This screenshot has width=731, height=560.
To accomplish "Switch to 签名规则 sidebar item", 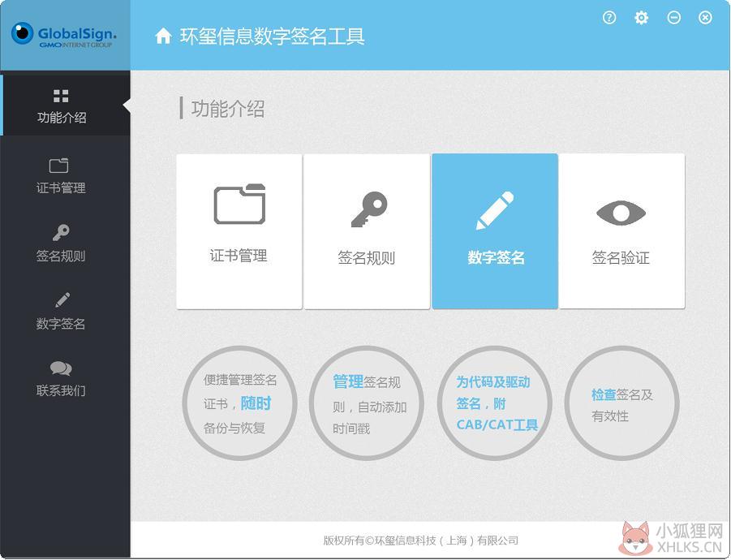I will point(61,243).
